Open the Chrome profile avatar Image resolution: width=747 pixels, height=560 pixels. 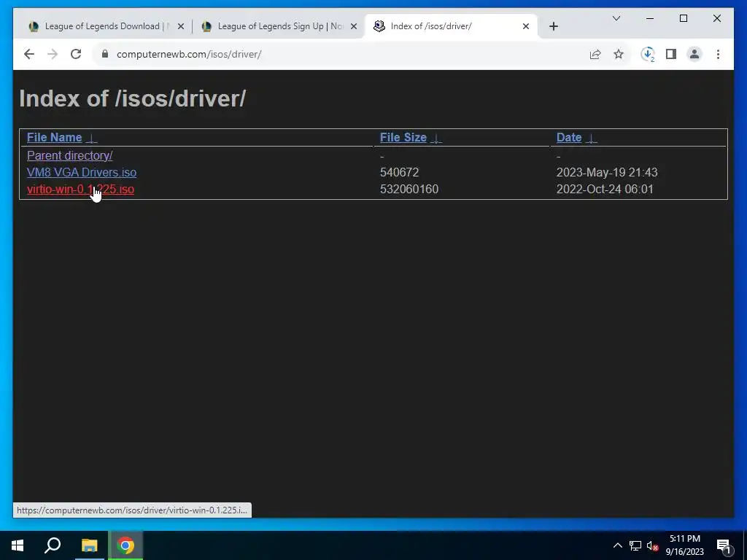pyautogui.click(x=694, y=54)
